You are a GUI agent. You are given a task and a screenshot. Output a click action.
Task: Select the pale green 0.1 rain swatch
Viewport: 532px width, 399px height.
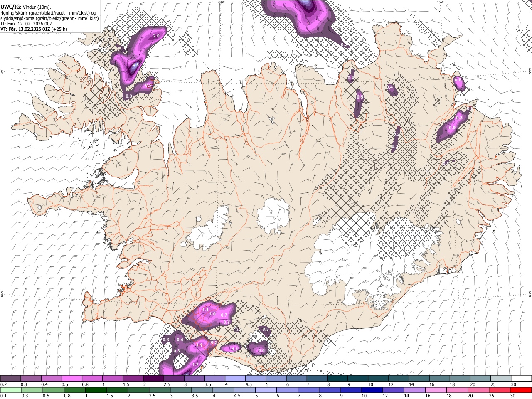pos(11,390)
